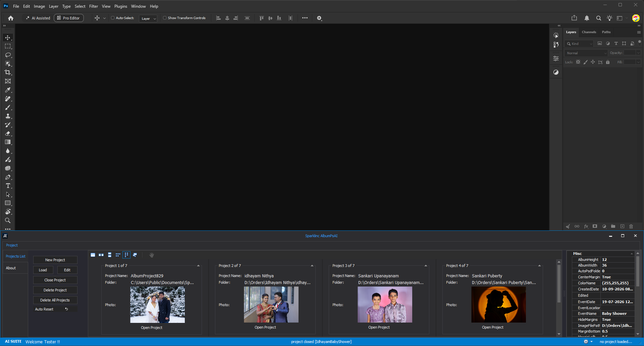This screenshot has height=346, width=644.
Task: Click the New Project button
Action: pos(55,260)
